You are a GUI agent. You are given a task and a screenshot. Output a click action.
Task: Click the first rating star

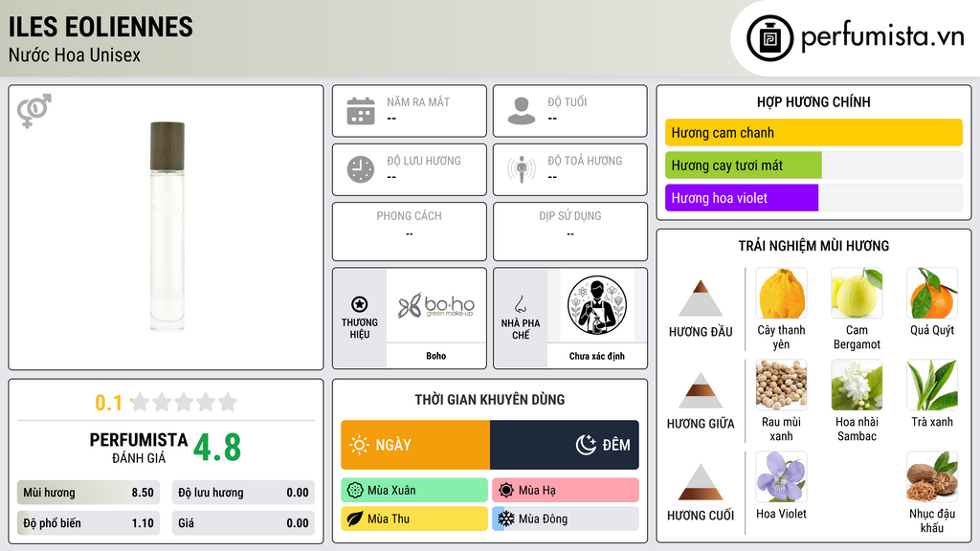click(x=141, y=402)
